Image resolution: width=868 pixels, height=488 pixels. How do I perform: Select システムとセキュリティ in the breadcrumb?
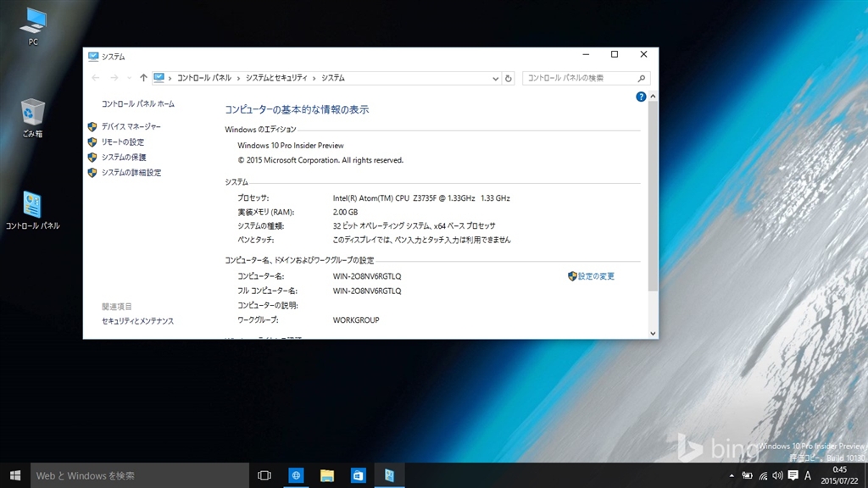tap(276, 78)
